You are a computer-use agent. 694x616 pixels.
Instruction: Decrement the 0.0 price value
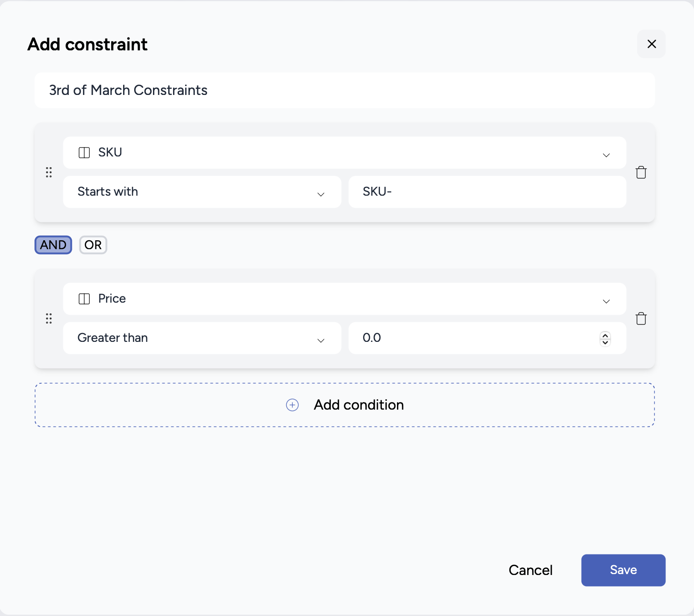[x=605, y=342]
